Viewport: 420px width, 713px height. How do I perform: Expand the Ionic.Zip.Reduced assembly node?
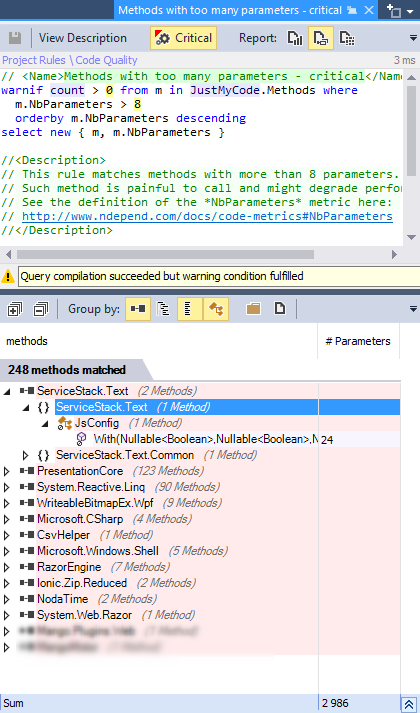click(x=6, y=583)
